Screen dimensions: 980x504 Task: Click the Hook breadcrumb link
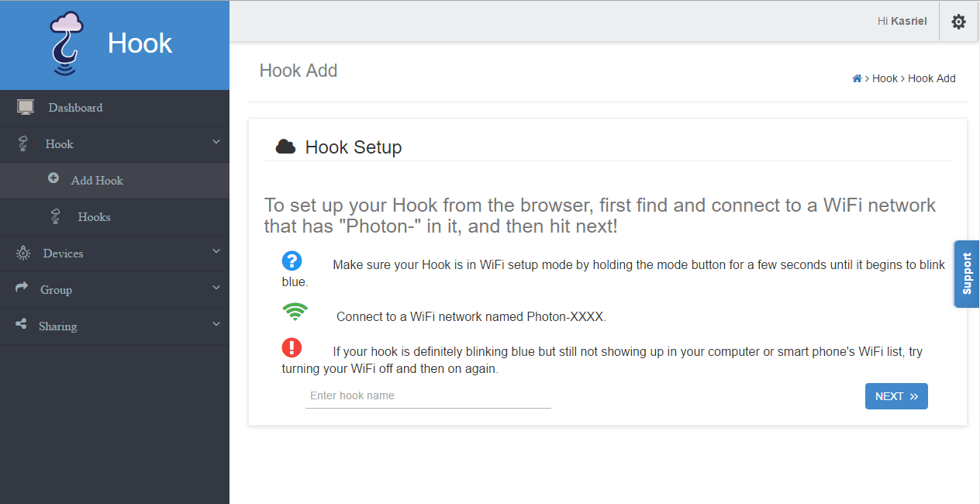click(x=885, y=78)
